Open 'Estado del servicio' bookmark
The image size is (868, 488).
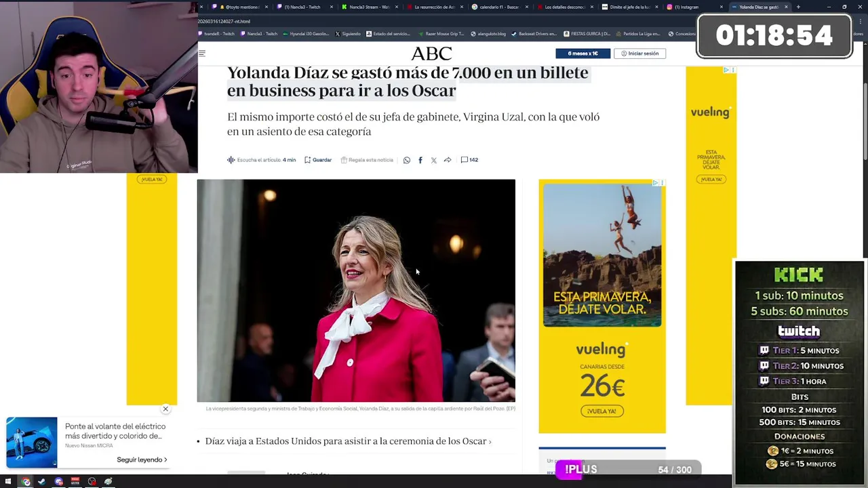pyautogui.click(x=388, y=34)
